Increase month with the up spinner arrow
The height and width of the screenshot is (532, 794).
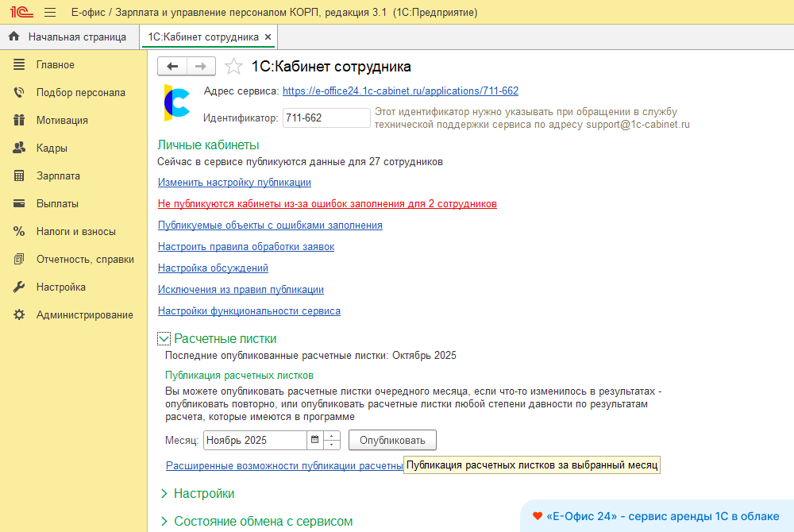pyautogui.click(x=332, y=436)
